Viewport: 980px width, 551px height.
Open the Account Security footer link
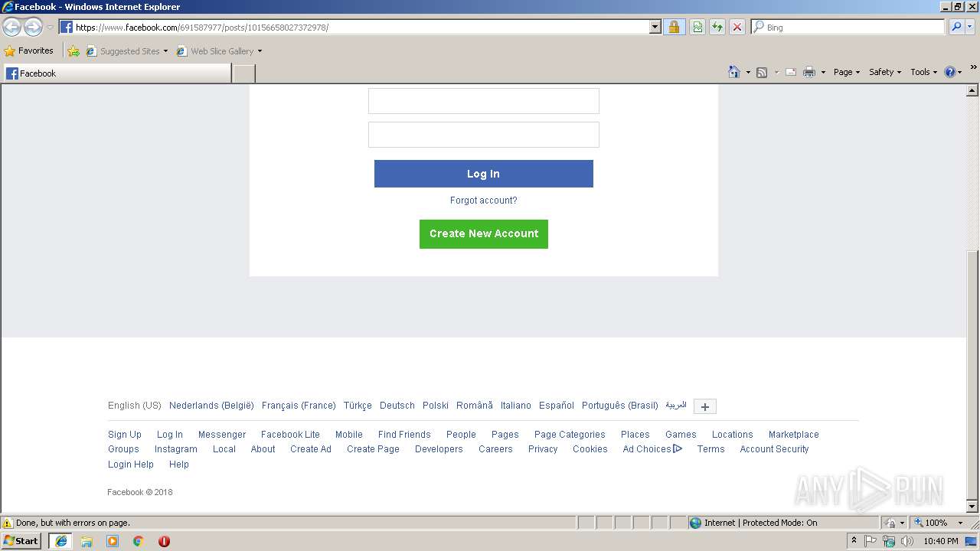point(774,449)
